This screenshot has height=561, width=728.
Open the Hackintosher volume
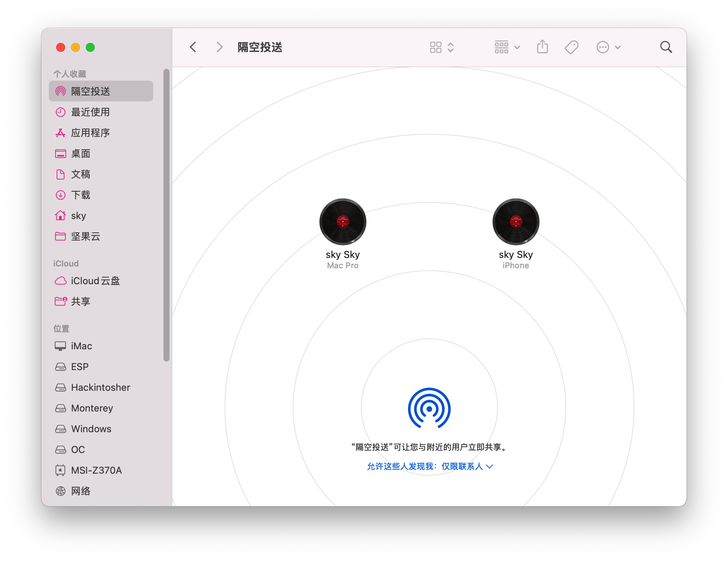100,387
